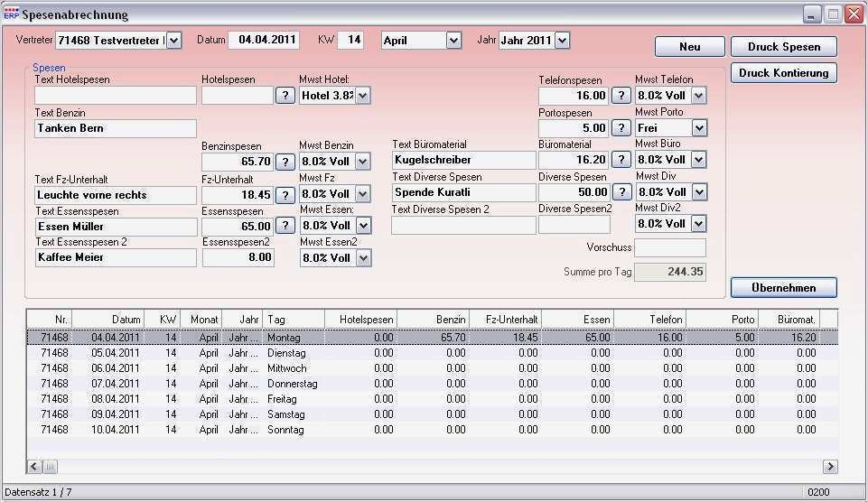
Task: Click the Druck Spesen button
Action: 783,47
